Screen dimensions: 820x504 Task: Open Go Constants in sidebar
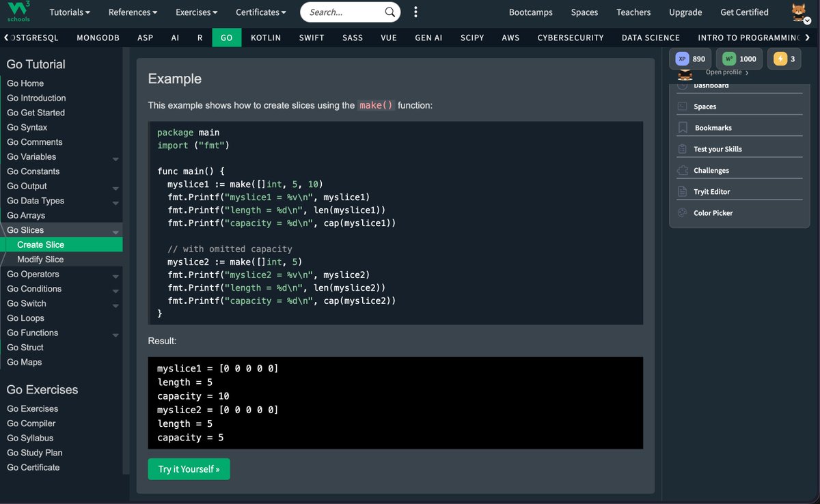click(x=33, y=171)
